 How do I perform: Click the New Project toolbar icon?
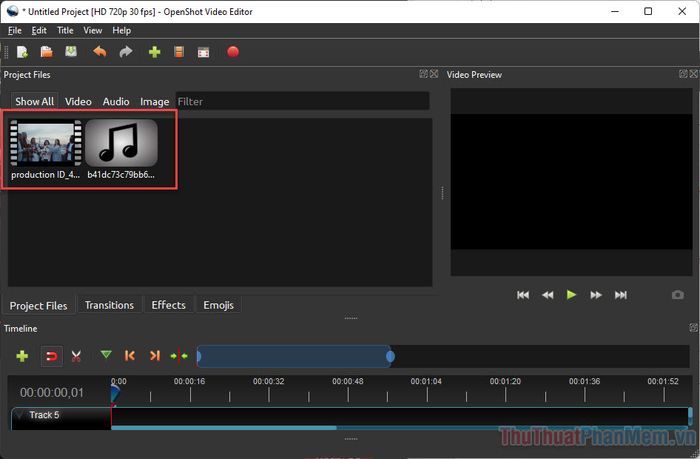pos(22,52)
